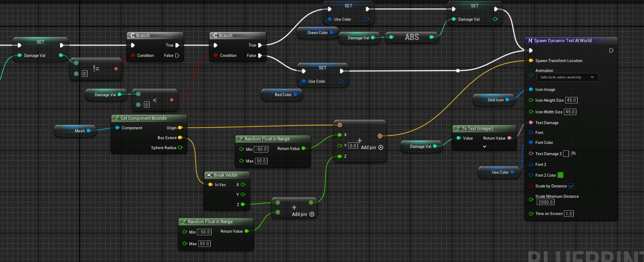Click the Return Value pin of the lower Random Float

click(x=246, y=231)
